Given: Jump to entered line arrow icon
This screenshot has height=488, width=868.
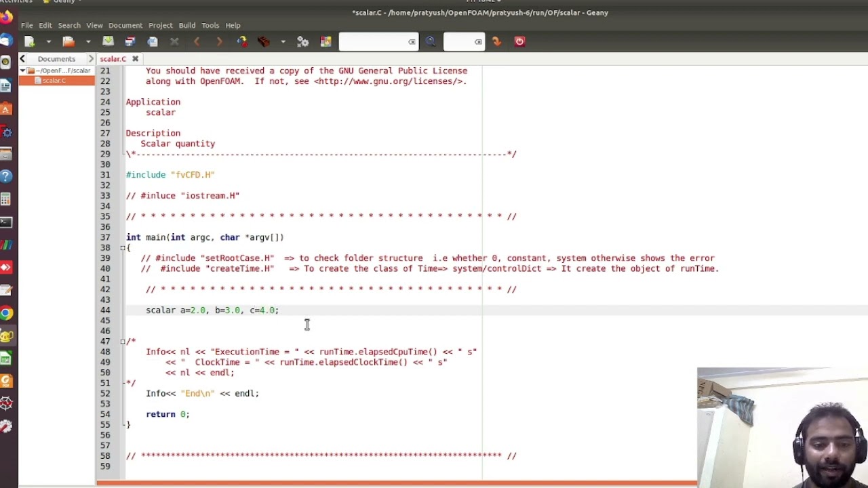Looking at the screenshot, I should click(x=497, y=41).
